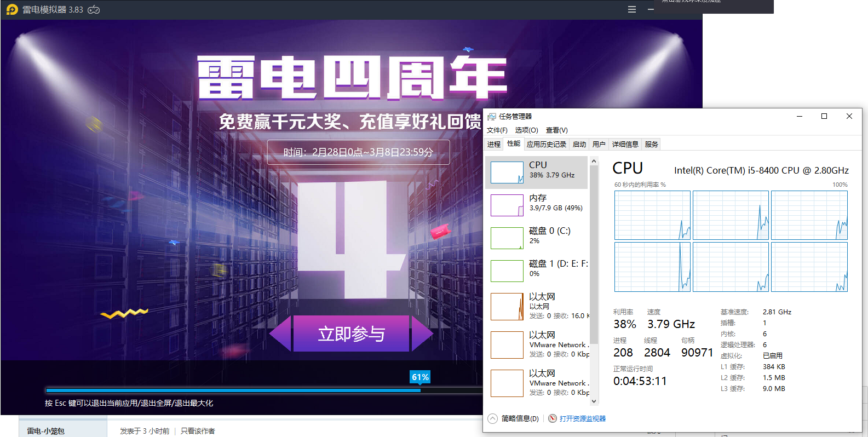The height and width of the screenshot is (437, 868).
Task: Switch to the 进程 tab
Action: [x=494, y=145]
